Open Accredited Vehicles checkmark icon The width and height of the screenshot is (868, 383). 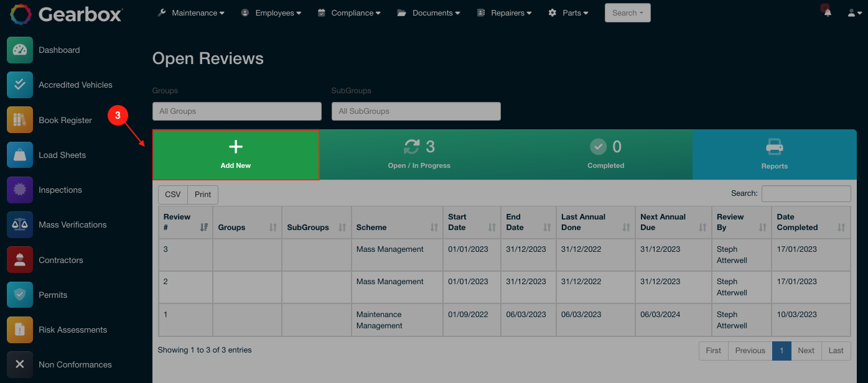[20, 85]
